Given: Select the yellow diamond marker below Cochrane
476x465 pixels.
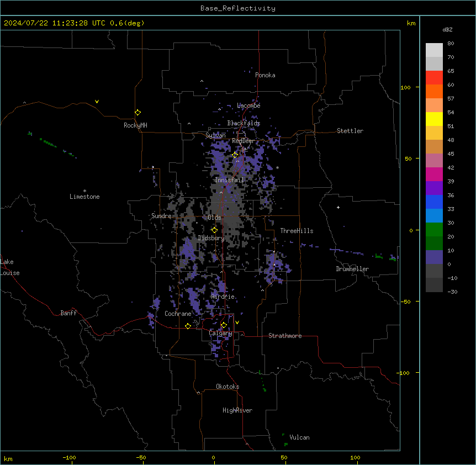Looking at the screenshot, I should point(188,326).
